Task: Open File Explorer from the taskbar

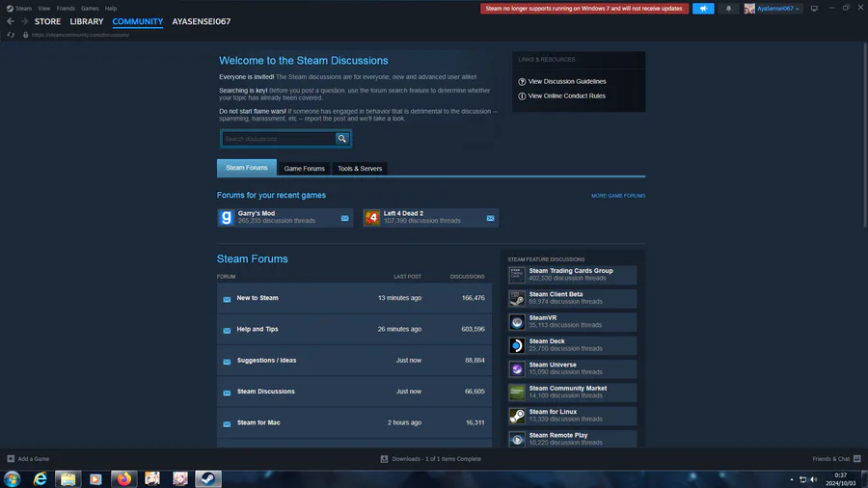Action: [68, 479]
